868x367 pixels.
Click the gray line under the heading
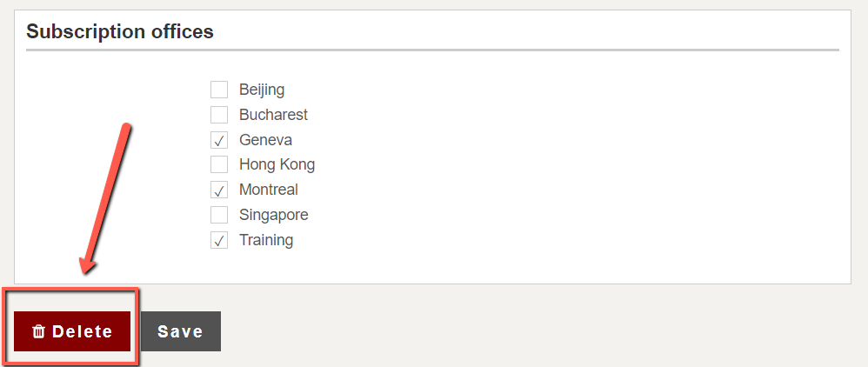point(432,50)
